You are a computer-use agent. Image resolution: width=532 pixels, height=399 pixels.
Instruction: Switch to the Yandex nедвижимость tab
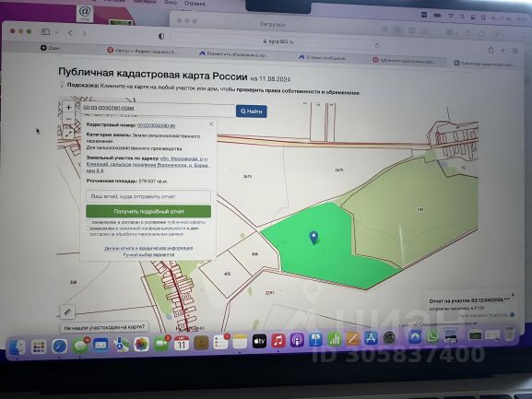tap(142, 51)
